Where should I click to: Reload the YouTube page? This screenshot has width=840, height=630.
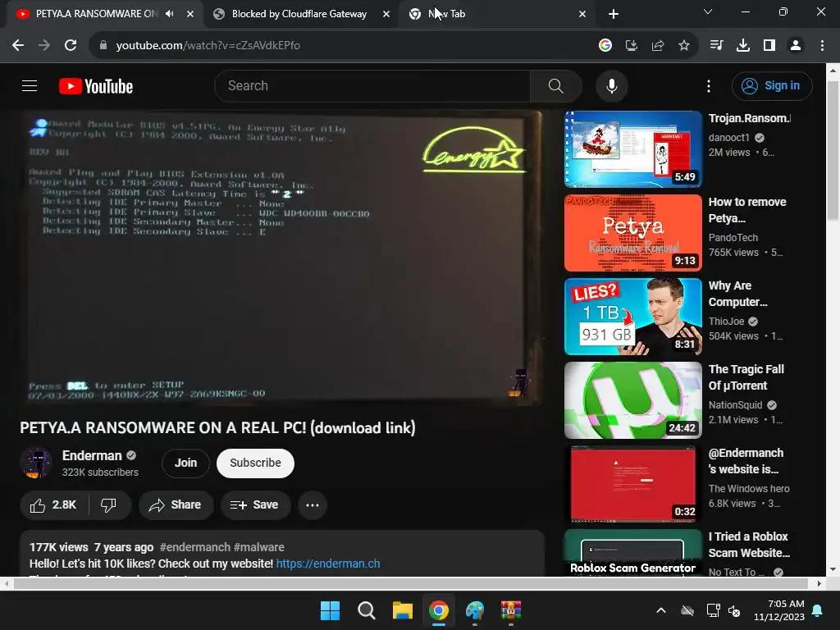click(71, 46)
